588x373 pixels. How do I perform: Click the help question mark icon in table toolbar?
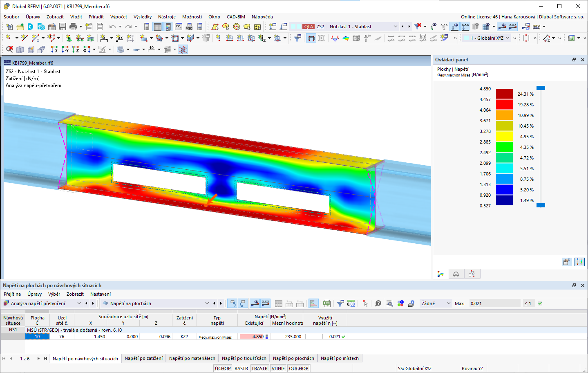coord(378,303)
